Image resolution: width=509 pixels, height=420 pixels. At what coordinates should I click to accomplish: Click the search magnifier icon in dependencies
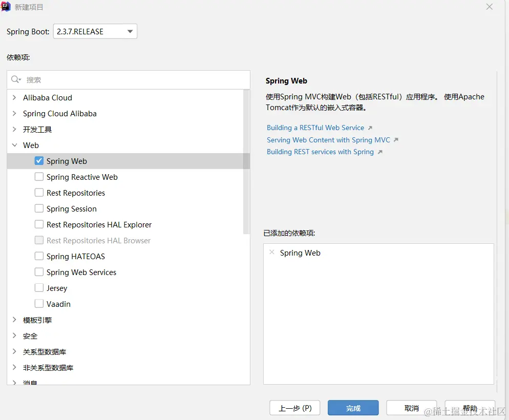tap(15, 79)
